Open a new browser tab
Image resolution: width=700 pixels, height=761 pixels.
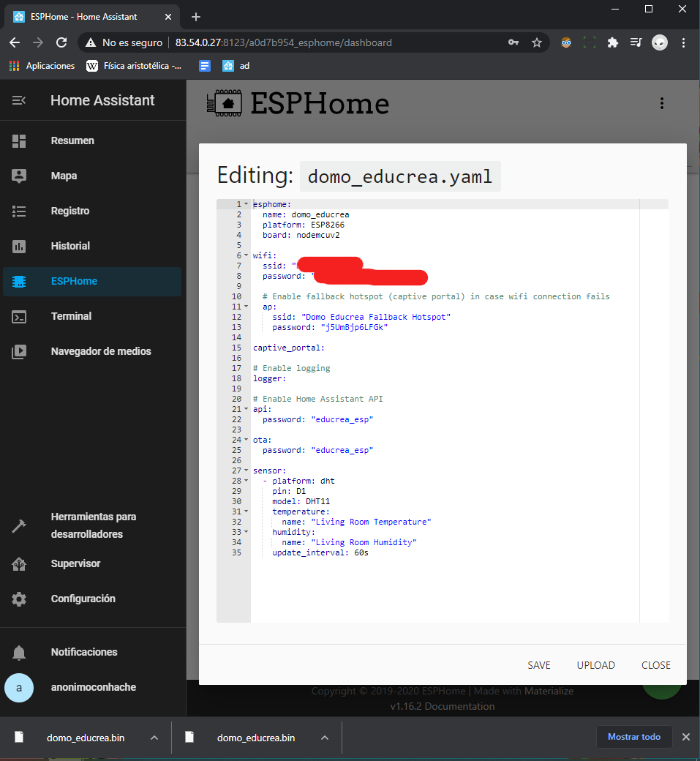[x=196, y=17]
